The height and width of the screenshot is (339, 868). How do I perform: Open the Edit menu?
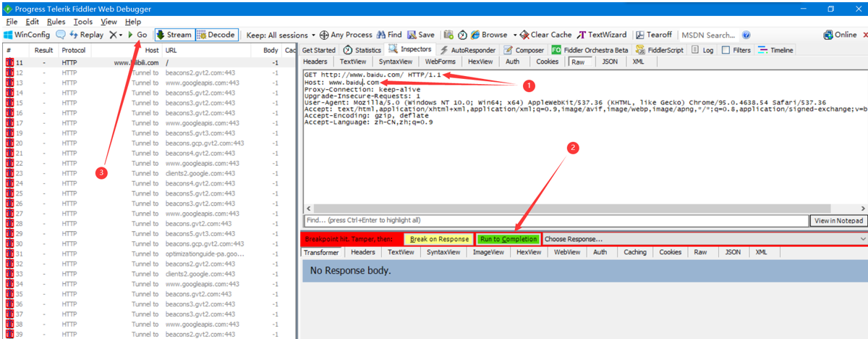32,22
